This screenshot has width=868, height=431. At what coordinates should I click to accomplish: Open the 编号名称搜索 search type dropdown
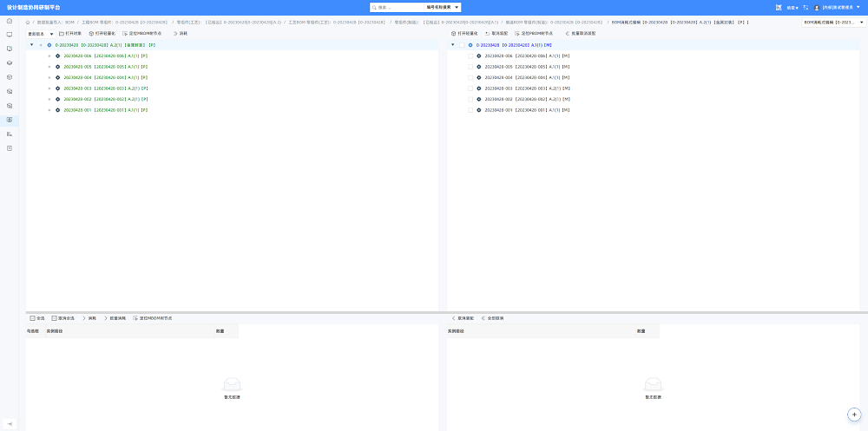pos(443,8)
